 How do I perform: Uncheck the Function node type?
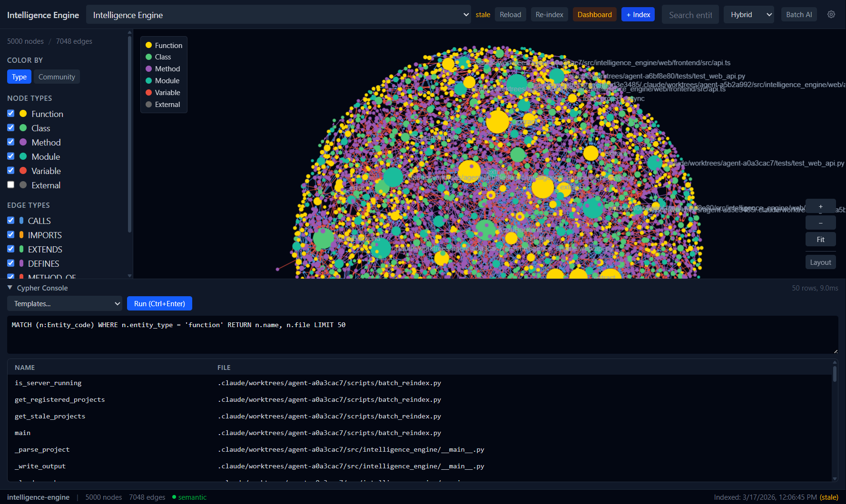11,114
